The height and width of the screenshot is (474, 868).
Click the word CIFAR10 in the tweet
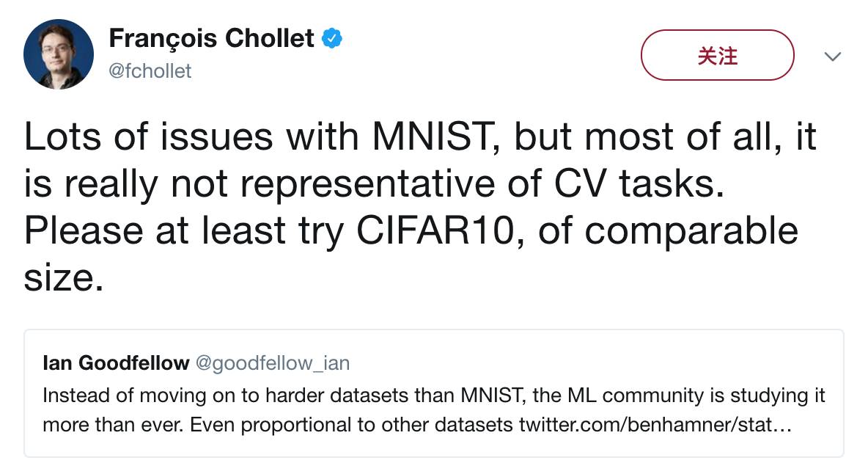pyautogui.click(x=441, y=230)
